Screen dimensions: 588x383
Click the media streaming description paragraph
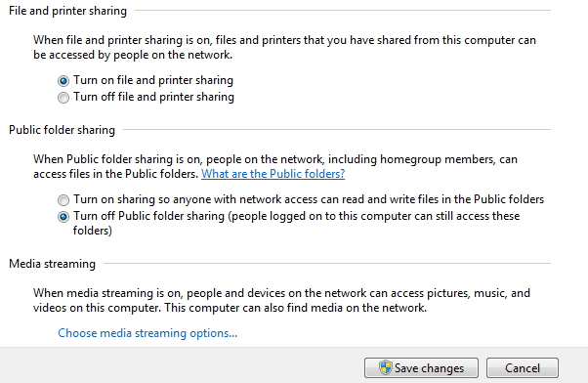pos(281,301)
